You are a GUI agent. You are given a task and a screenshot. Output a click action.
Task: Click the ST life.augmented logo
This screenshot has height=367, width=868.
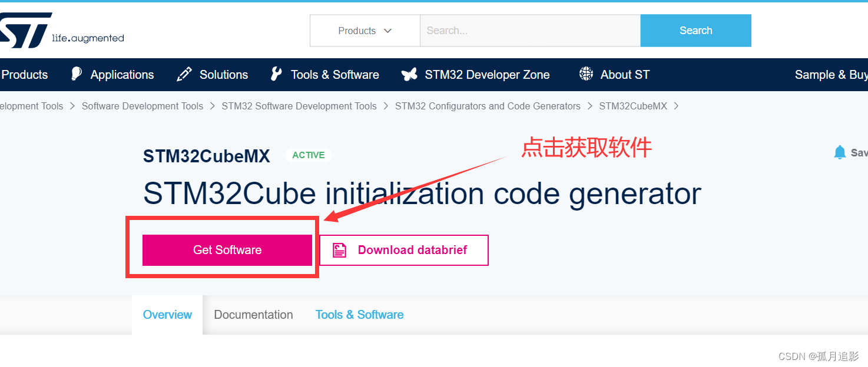click(x=61, y=32)
